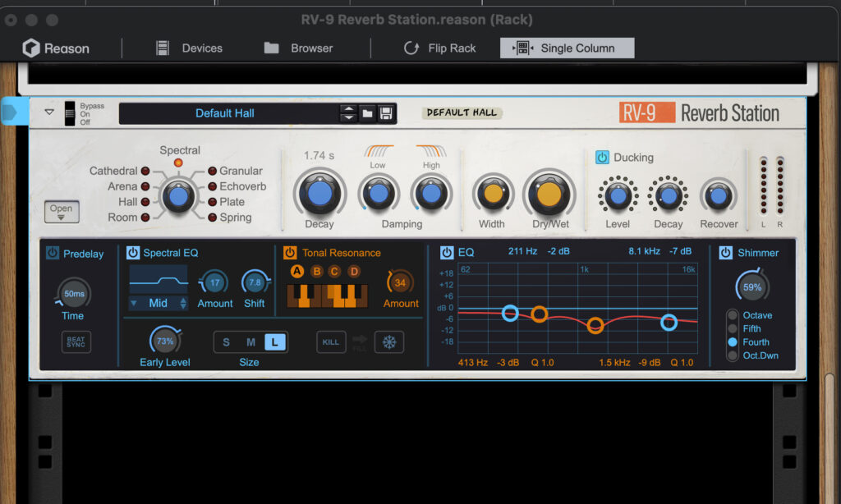
Task: Select size S
Action: (x=227, y=342)
